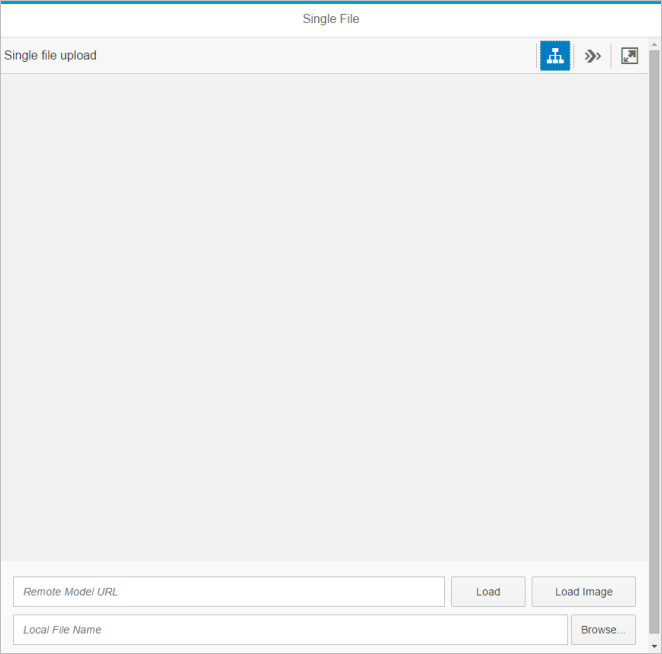The height and width of the screenshot is (654, 662).
Task: Click into the Local File Name field
Action: [x=290, y=630]
